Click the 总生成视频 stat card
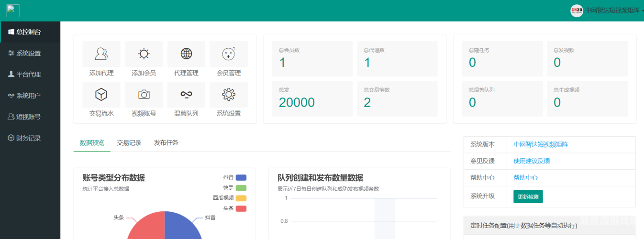Viewport: 644px width, 239px height. point(587,98)
